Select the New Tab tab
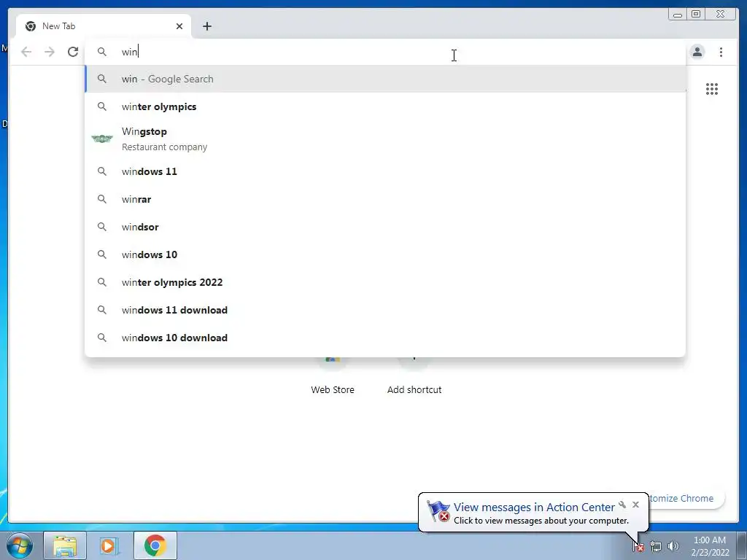This screenshot has height=560, width=747. click(104, 26)
